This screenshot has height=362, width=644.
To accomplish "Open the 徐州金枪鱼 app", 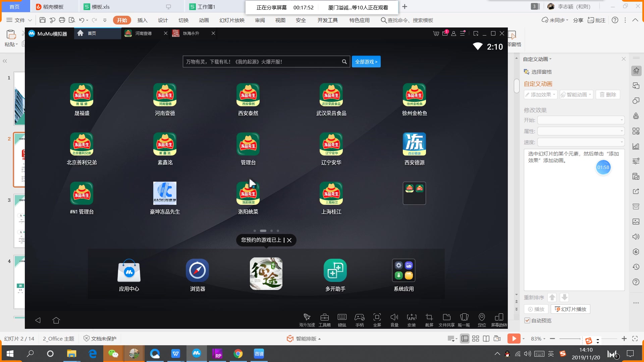I will pos(415,95).
